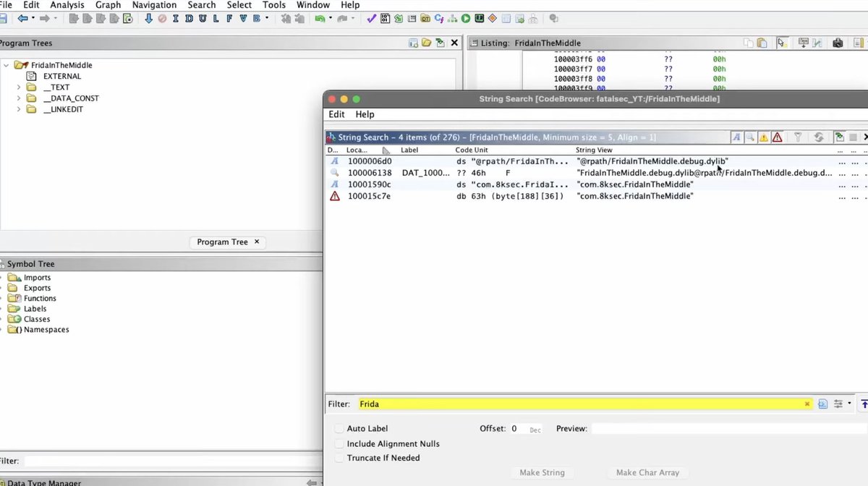Image resolution: width=868 pixels, height=486 pixels.
Task: Open the Analysis menu
Action: 67,5
